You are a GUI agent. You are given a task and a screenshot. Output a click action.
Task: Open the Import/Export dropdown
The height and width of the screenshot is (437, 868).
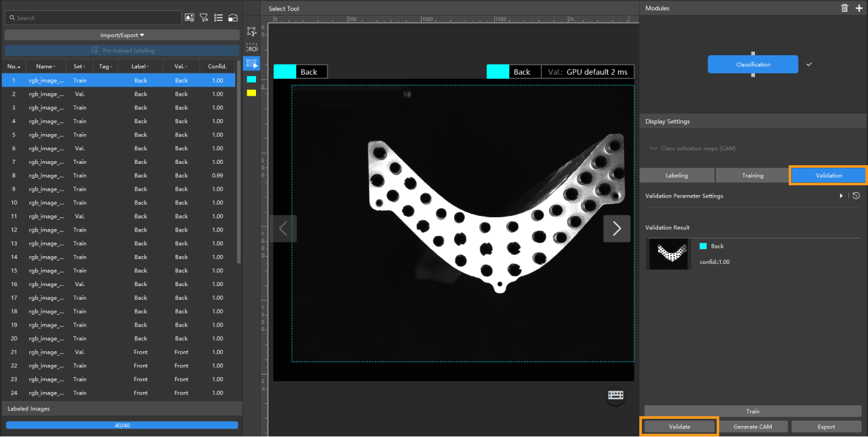point(122,35)
